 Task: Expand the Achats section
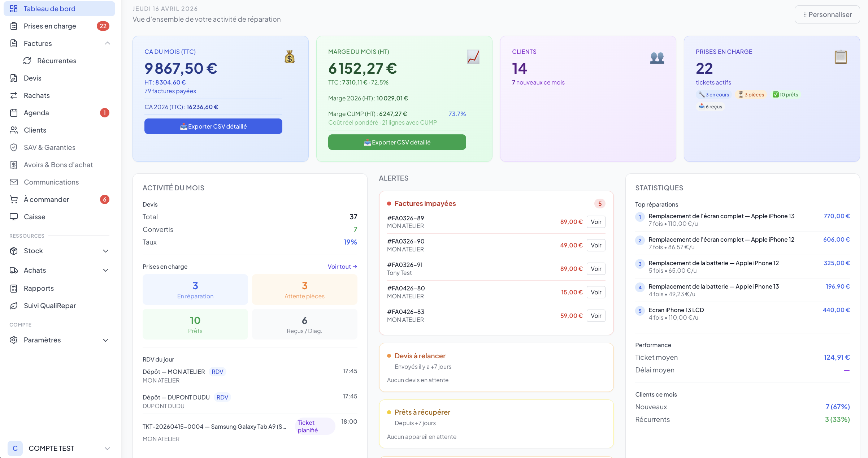pyautogui.click(x=105, y=270)
